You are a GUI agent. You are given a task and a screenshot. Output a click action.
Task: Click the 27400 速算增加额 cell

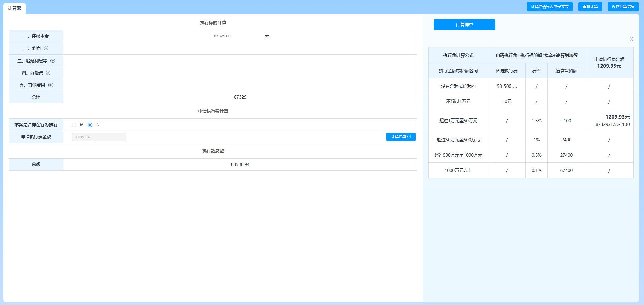pyautogui.click(x=566, y=155)
